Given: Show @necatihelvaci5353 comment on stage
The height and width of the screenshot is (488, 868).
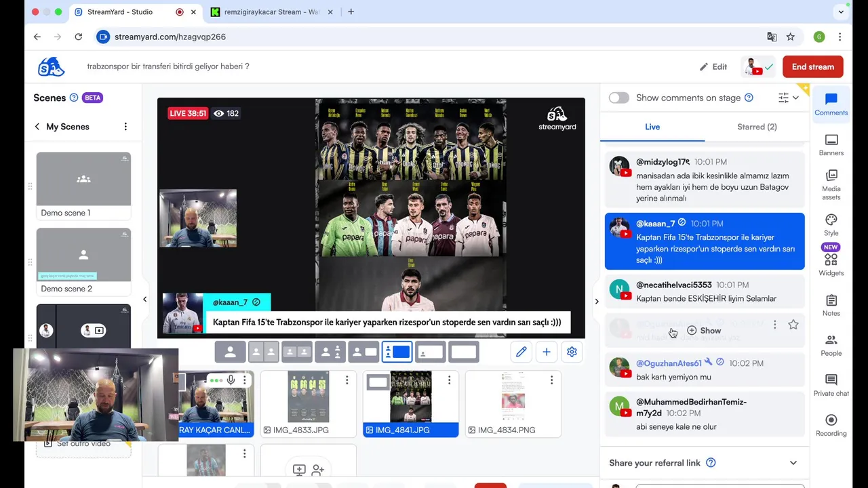Looking at the screenshot, I should point(705,291).
